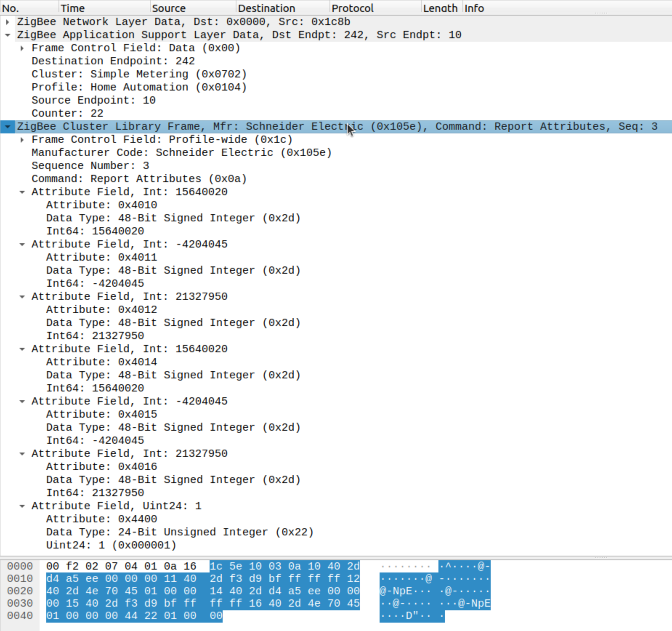
Task: Select the Counter: 22 field
Action: [x=67, y=113]
